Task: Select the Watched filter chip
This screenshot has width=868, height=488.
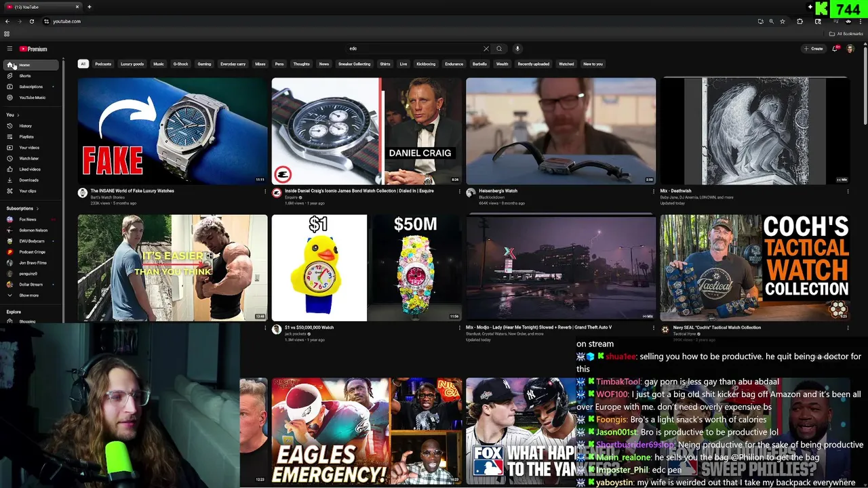Action: click(566, 64)
